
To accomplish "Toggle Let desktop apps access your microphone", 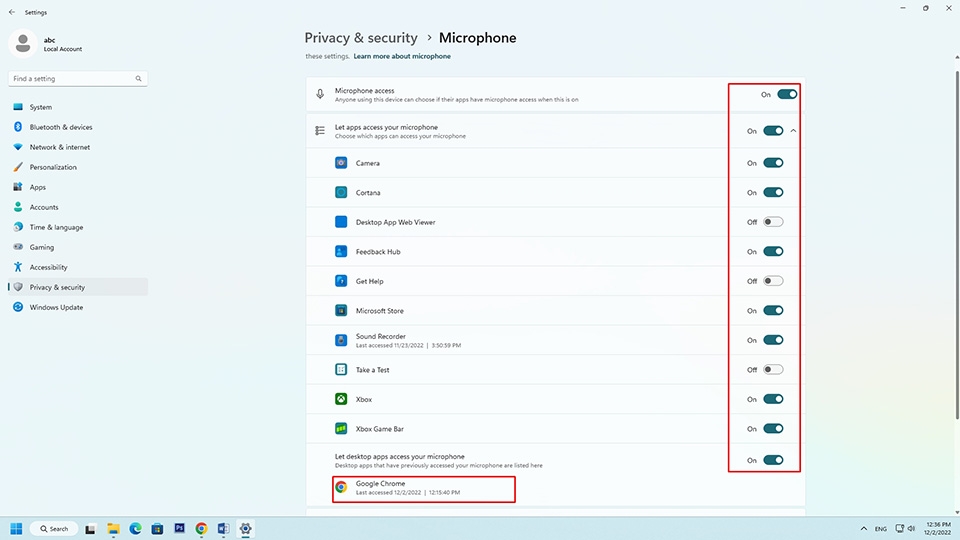I will 773,460.
